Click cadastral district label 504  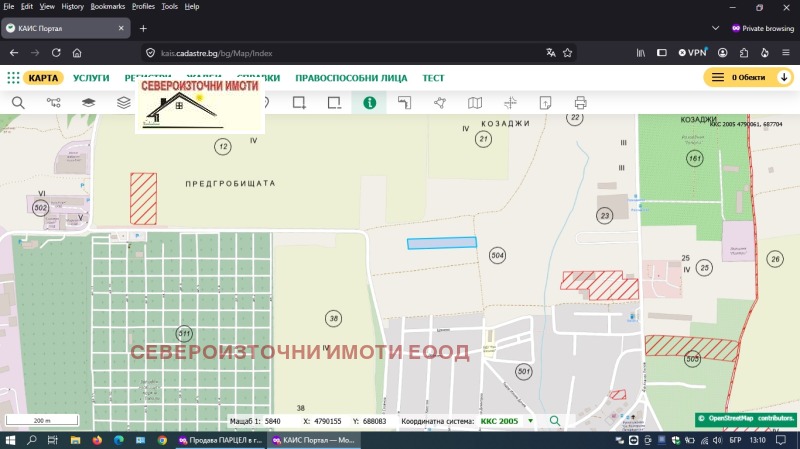tap(497, 255)
